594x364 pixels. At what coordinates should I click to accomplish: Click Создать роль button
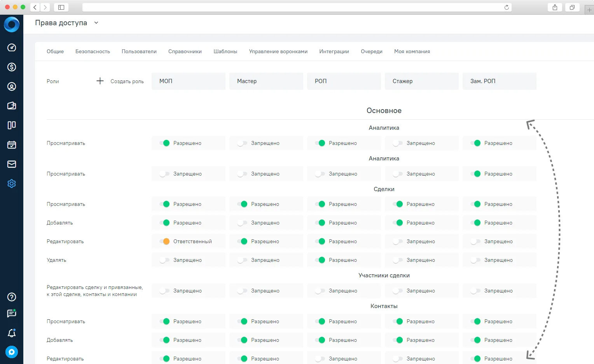pyautogui.click(x=120, y=81)
